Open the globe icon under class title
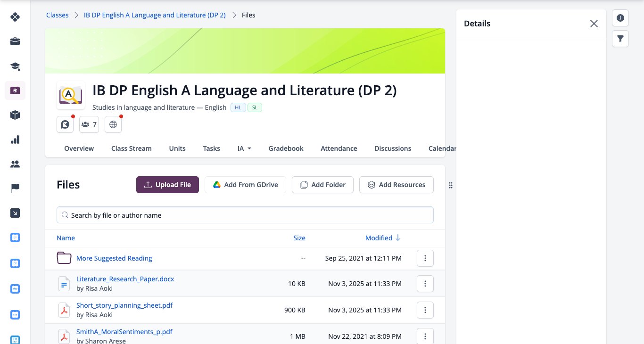This screenshot has height=344, width=644. coord(113,124)
